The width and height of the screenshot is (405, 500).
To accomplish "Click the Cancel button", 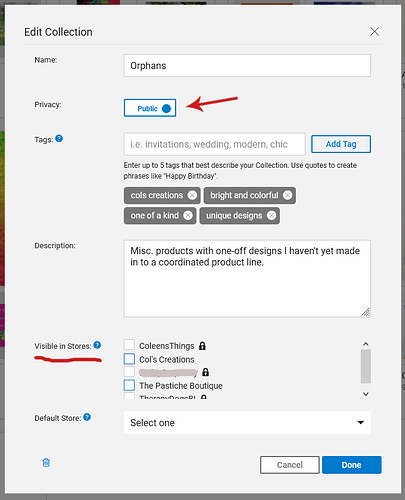I will click(x=290, y=465).
